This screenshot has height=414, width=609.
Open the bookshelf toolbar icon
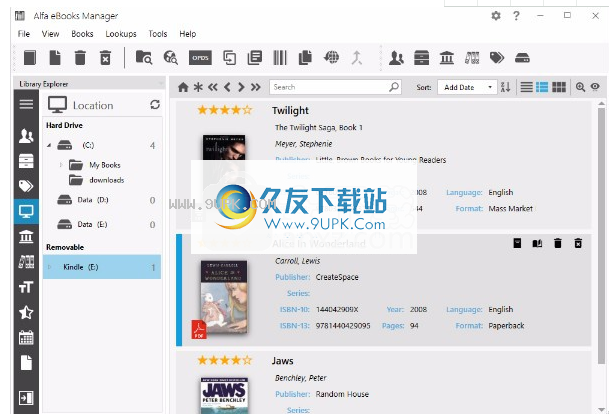472,58
